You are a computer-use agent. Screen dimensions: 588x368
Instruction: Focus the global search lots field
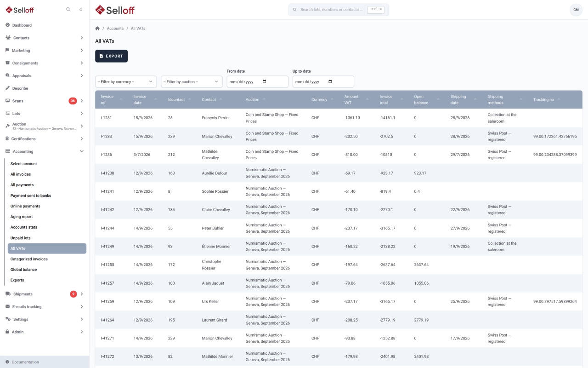point(339,10)
